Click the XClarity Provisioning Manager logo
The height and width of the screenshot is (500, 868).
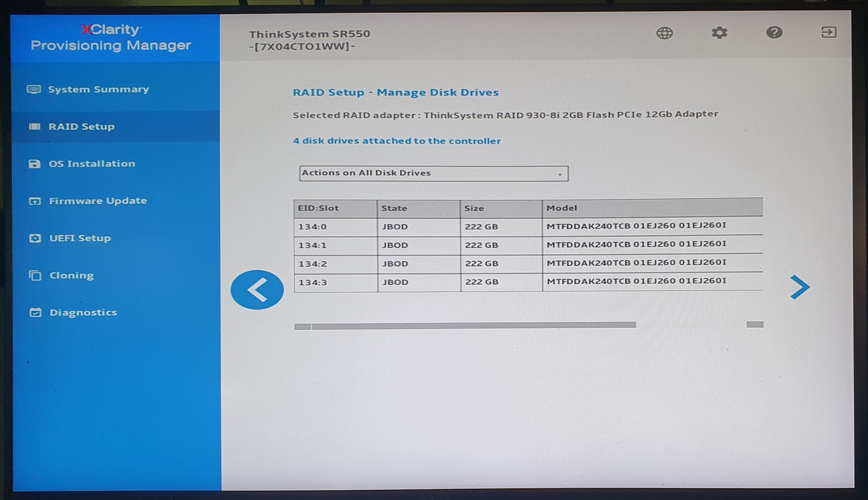point(111,37)
